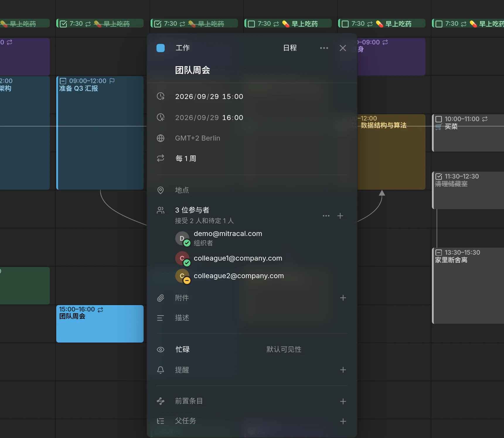Select participant colleague1@company.com
504x438 pixels.
coord(238,258)
